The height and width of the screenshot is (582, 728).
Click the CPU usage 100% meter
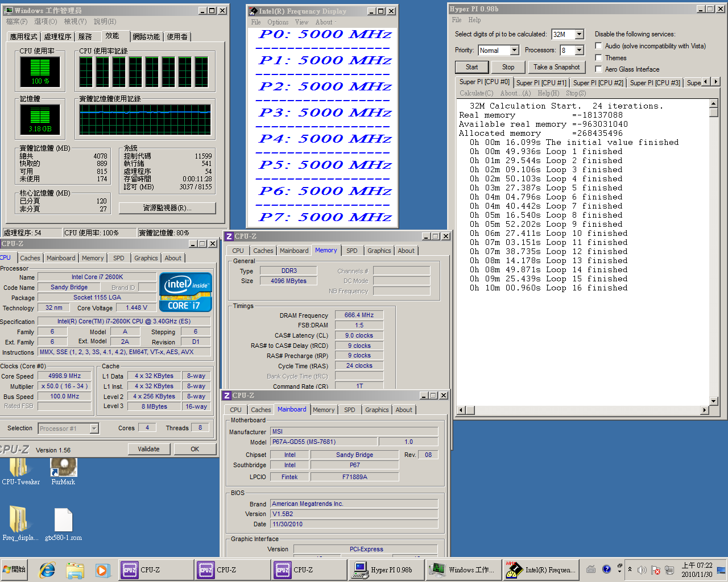40,72
